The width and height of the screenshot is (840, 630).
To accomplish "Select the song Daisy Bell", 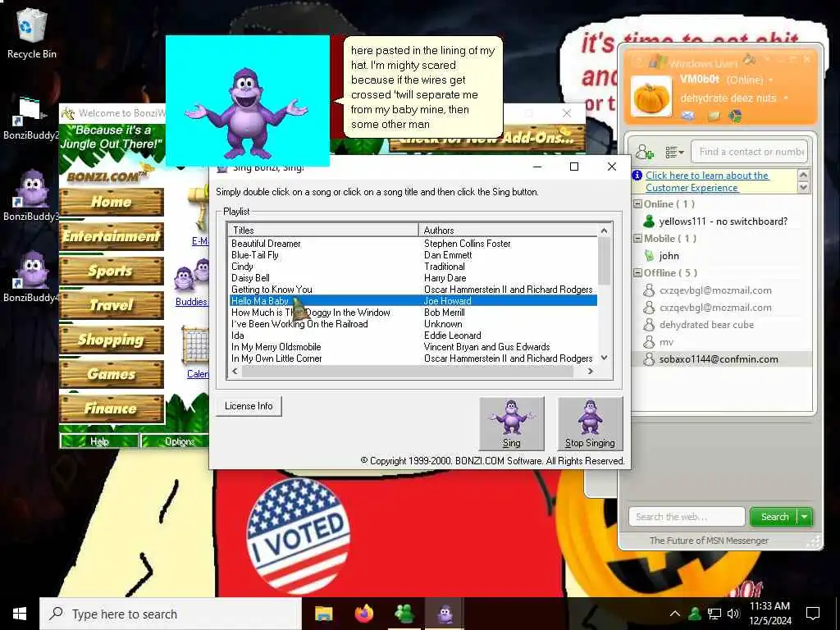I will pyautogui.click(x=250, y=278).
